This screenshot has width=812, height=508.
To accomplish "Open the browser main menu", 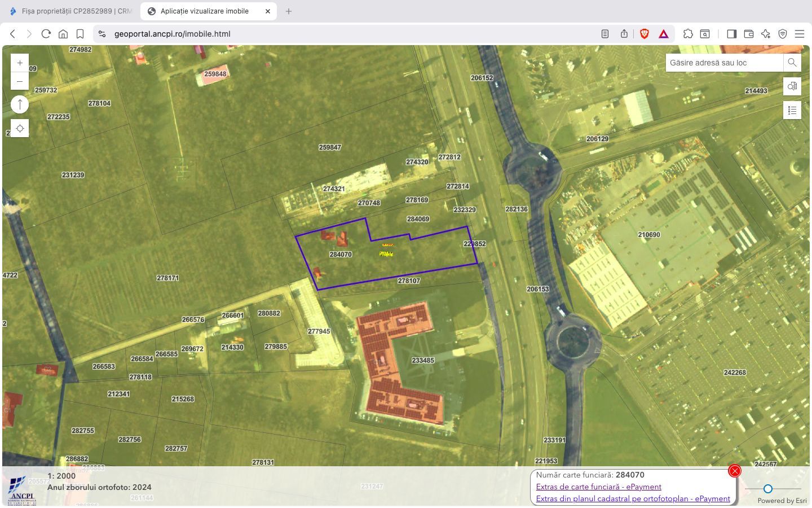I will (800, 34).
